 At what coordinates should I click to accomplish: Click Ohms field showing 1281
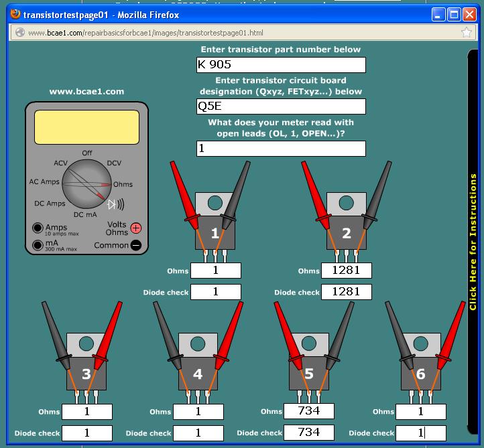[347, 271]
